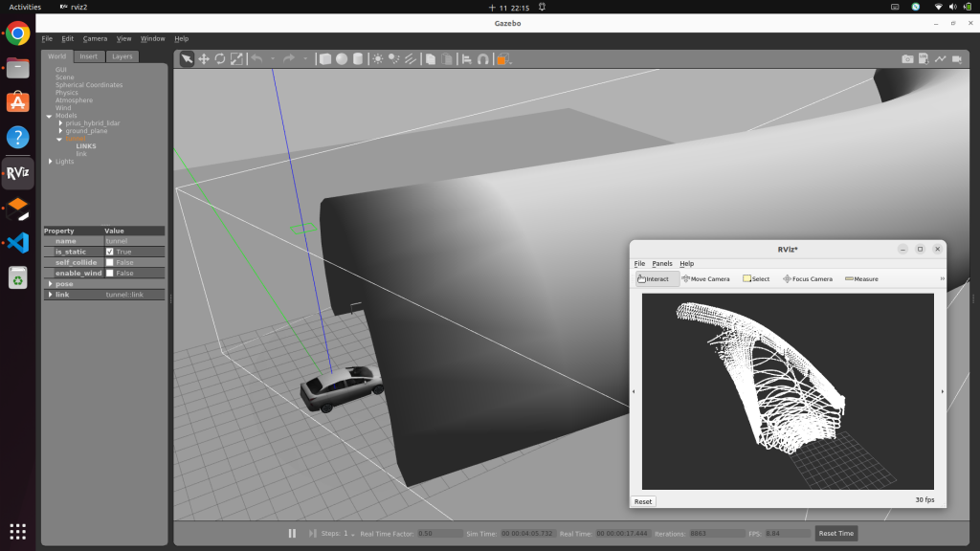The image size is (980, 551).
Task: Select the arrow selection mode tool
Action: (187, 58)
